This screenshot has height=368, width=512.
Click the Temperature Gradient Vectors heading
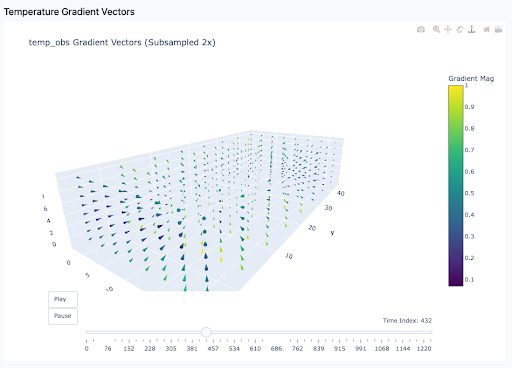click(69, 12)
